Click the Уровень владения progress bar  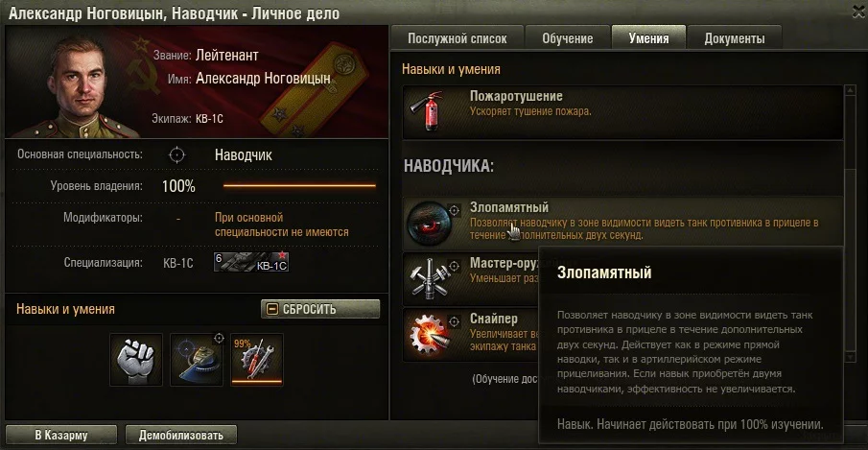299,186
